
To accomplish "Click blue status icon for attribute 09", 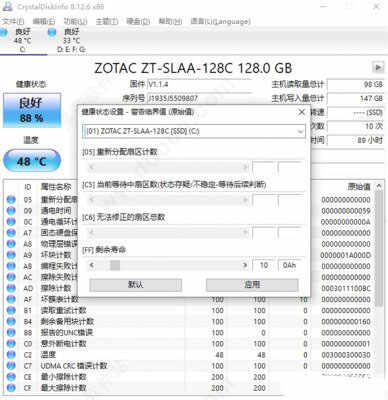I will click(x=11, y=211).
